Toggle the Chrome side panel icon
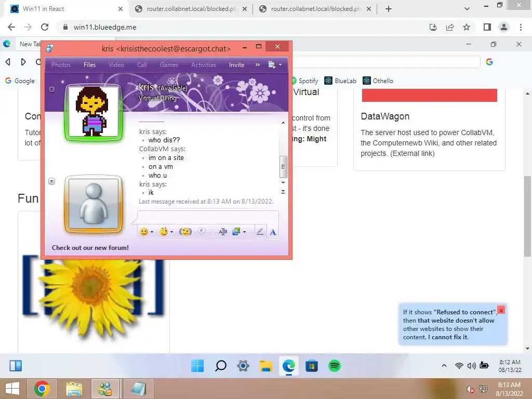This screenshot has height=399, width=532. (487, 27)
